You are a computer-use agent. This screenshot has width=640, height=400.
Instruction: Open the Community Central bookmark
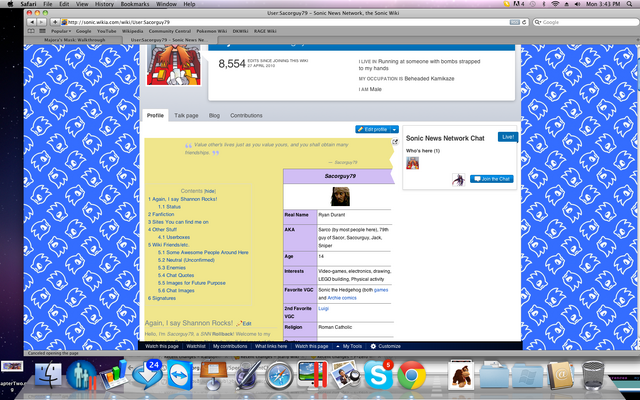coord(170,31)
